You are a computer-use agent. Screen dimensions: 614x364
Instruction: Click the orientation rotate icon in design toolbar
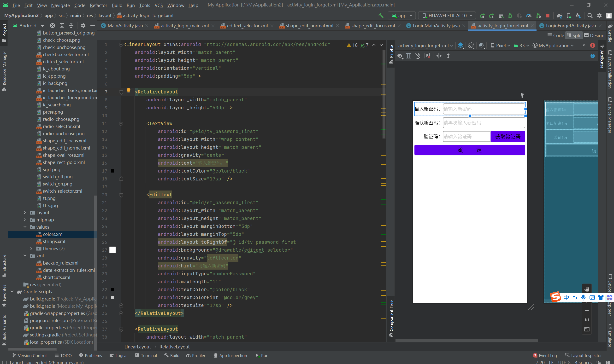tap(471, 46)
